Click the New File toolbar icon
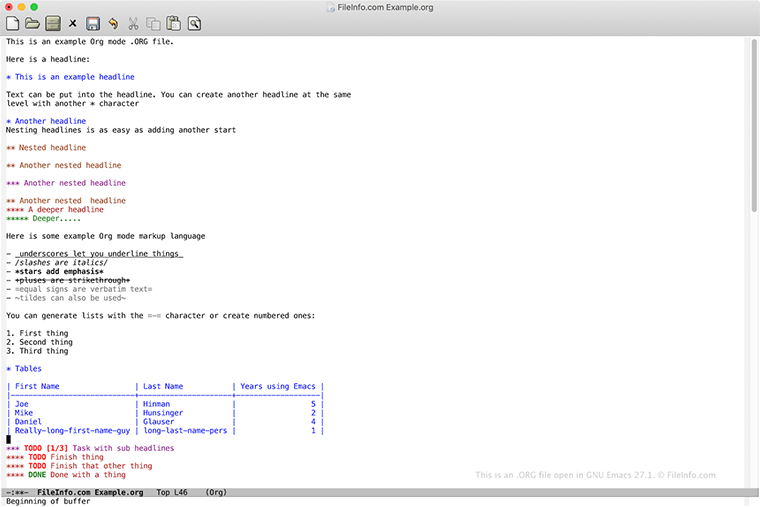The width and height of the screenshot is (760, 507). coord(13,23)
